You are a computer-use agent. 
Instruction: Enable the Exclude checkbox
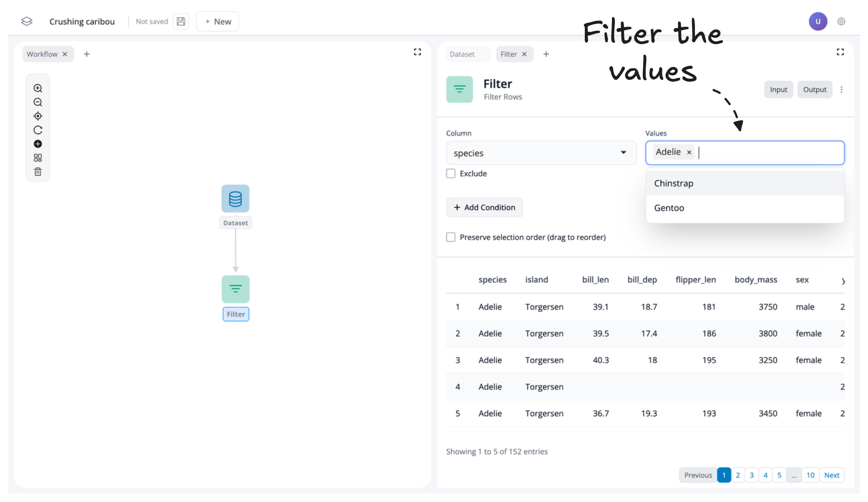click(x=451, y=173)
